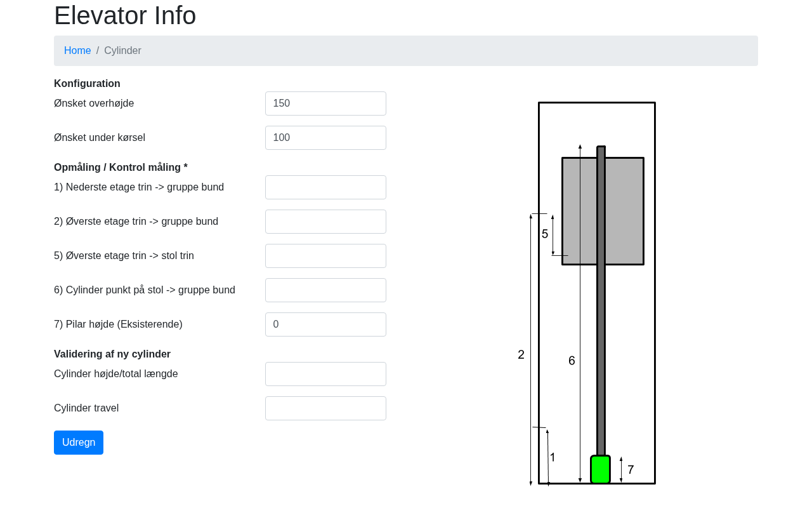Click the number 7 label beside the pillar

click(631, 470)
